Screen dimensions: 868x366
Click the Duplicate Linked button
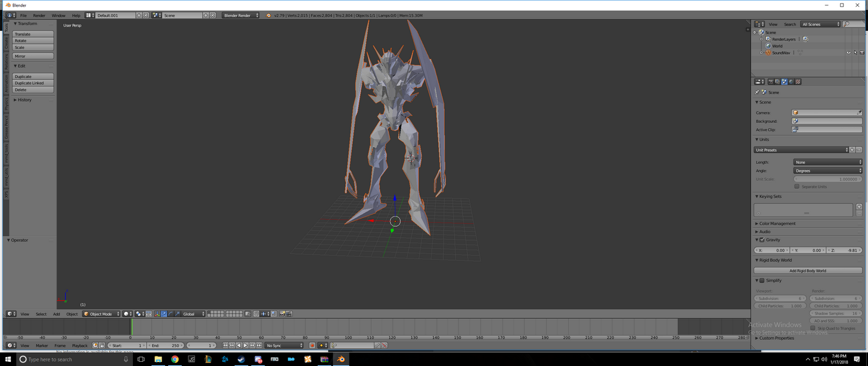[x=33, y=83]
